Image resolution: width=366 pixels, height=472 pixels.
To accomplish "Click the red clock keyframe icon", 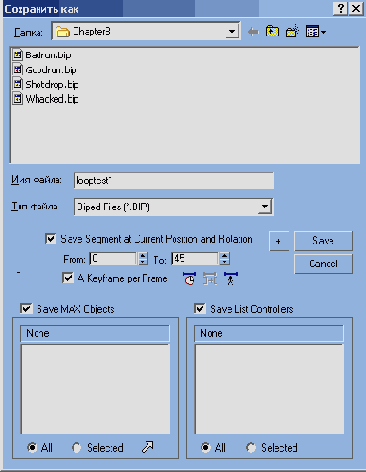I will point(189,279).
